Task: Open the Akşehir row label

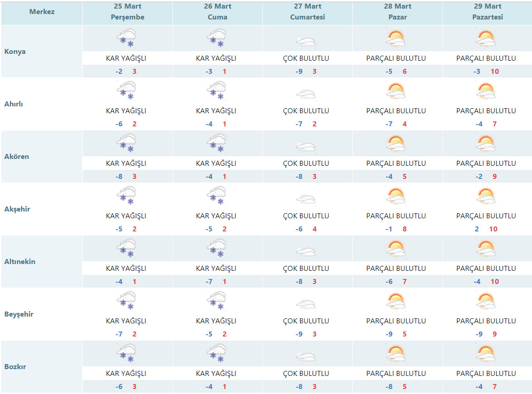Action: click(17, 209)
